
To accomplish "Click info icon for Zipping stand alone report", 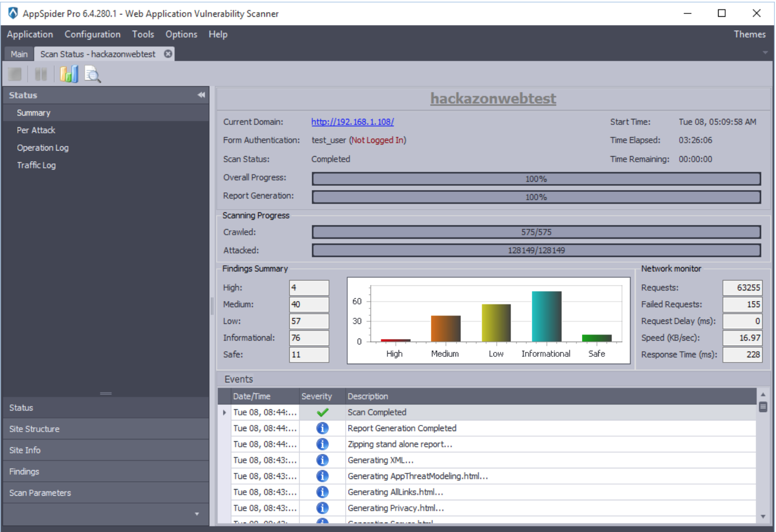I will click(322, 444).
